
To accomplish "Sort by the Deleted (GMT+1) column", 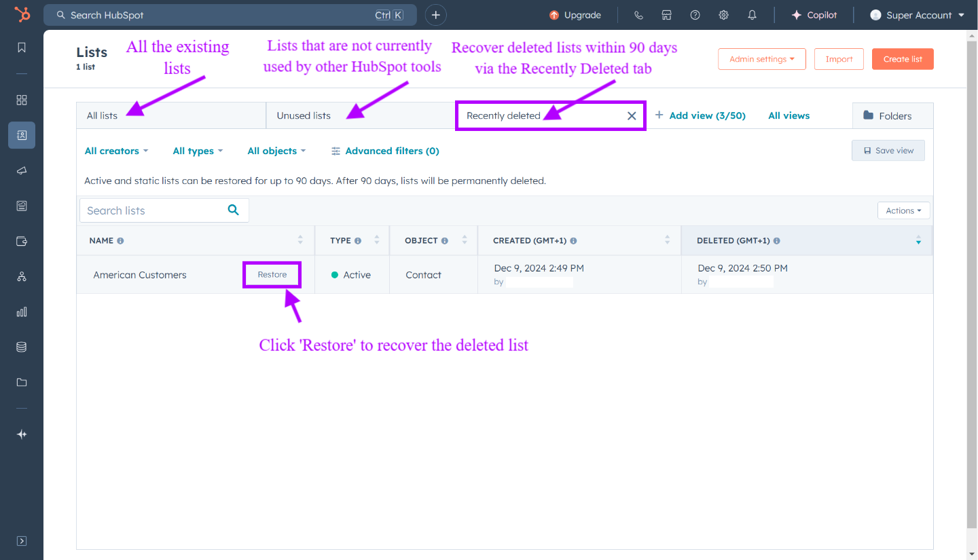I will [x=807, y=240].
